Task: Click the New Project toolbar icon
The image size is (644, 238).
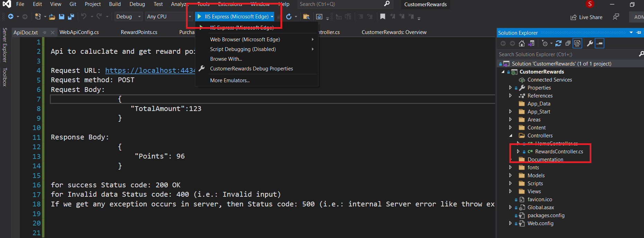Action: click(x=38, y=17)
